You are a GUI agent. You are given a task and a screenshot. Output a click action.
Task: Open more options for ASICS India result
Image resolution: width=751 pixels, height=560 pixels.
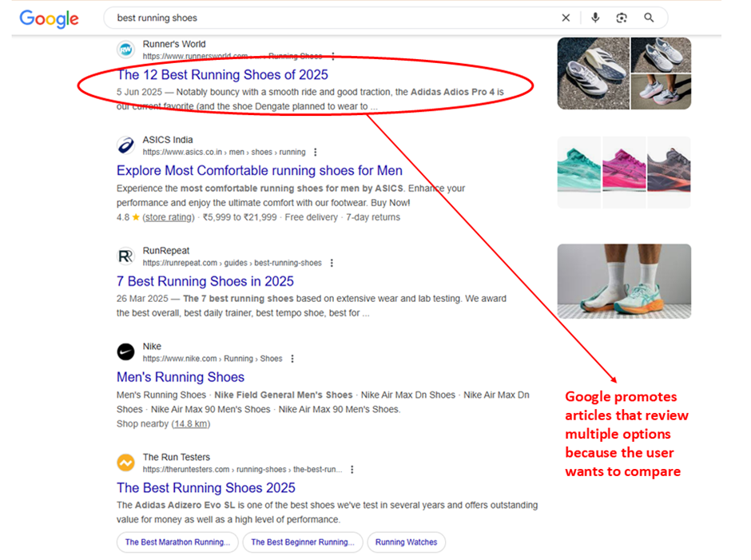(x=315, y=153)
